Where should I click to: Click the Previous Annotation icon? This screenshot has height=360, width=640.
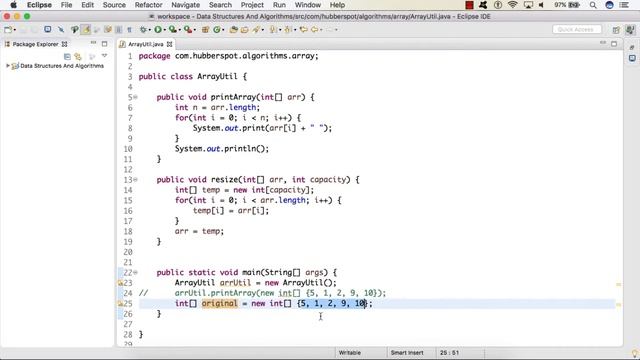tap(288, 29)
